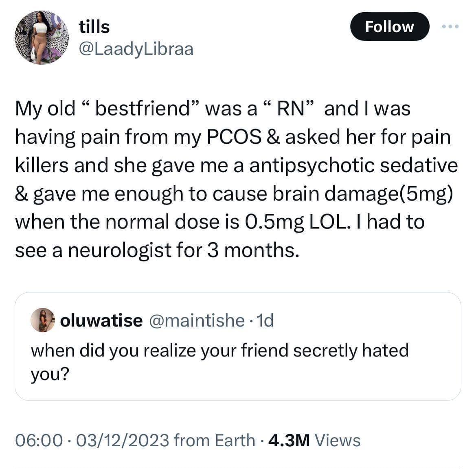This screenshot has height=476, width=476.
Task: Open the three-dot more options menu
Action: [x=450, y=26]
